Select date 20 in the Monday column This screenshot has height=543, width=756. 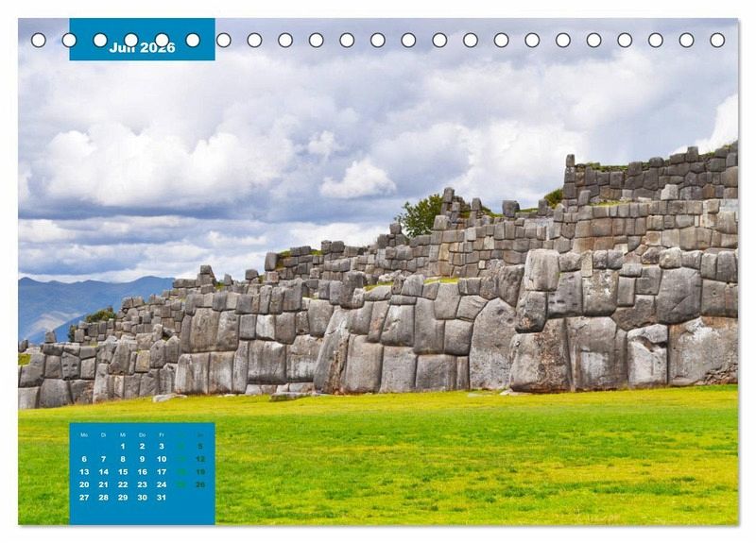coord(84,484)
